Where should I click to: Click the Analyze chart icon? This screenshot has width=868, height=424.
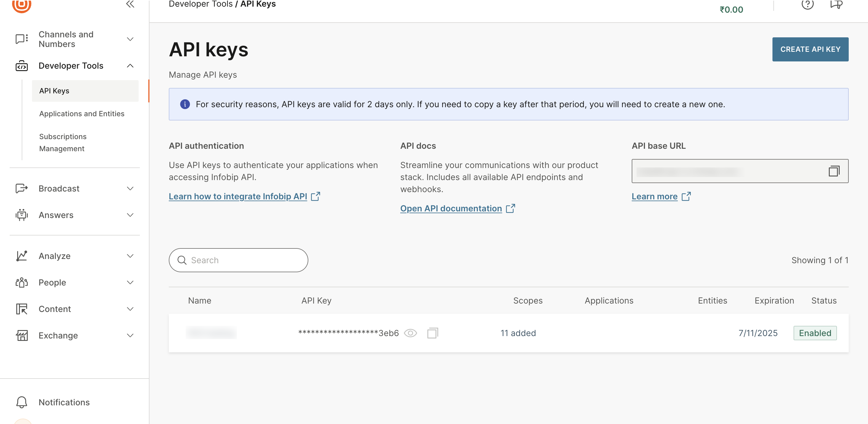[22, 256]
